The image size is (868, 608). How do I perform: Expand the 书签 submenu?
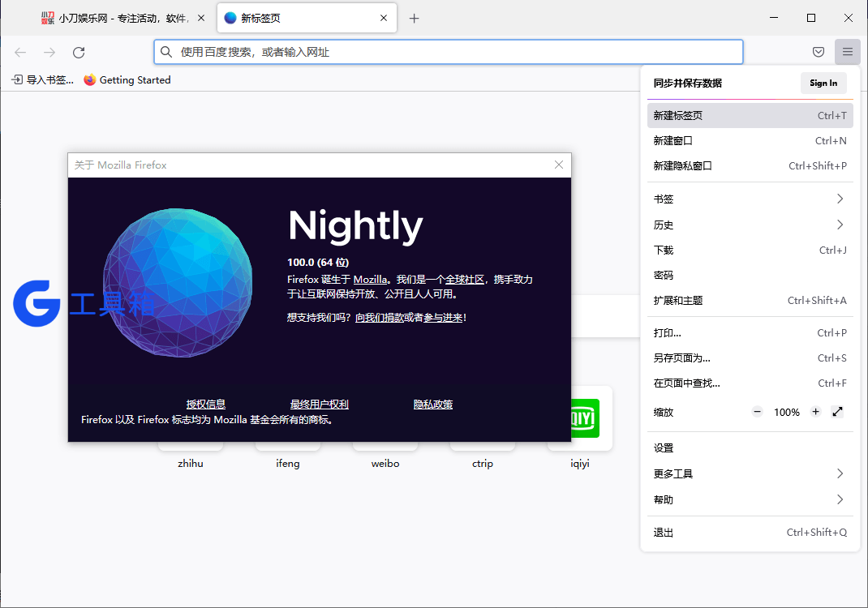pos(750,199)
